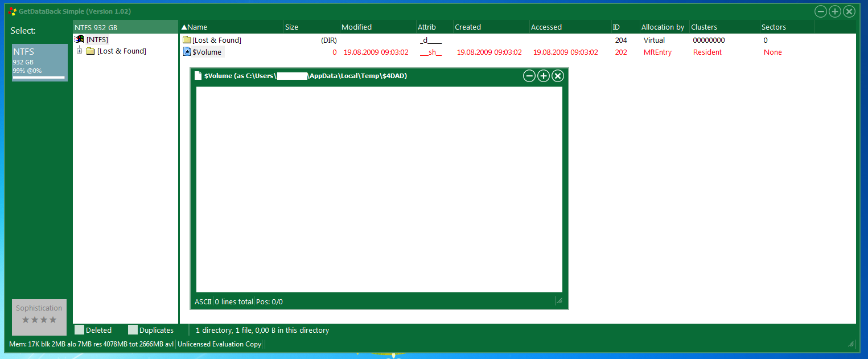This screenshot has height=359, width=868.
Task: Click the main window resize grip
Action: click(851, 344)
